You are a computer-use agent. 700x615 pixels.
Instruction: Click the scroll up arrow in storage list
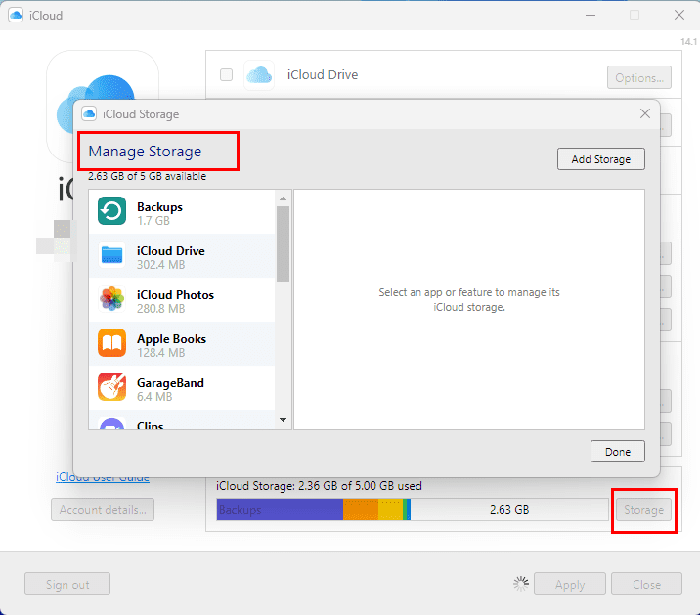[283, 198]
